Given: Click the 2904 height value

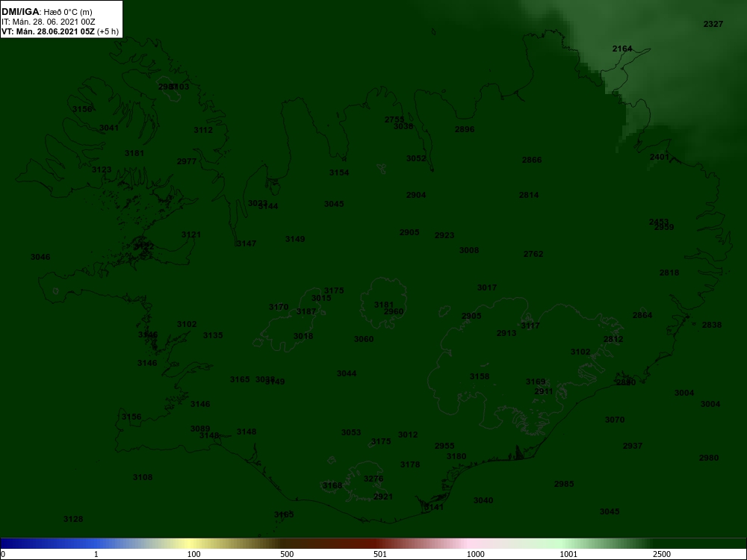Looking at the screenshot, I should 416,195.
